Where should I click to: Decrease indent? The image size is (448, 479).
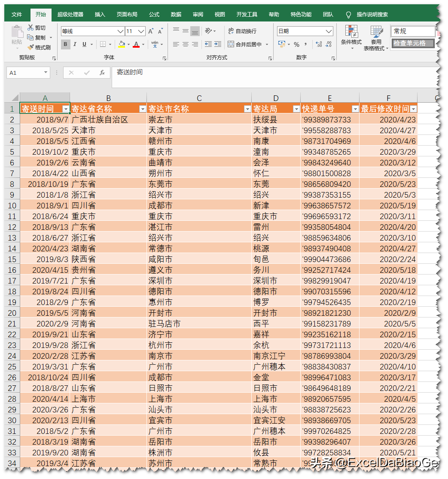(208, 44)
